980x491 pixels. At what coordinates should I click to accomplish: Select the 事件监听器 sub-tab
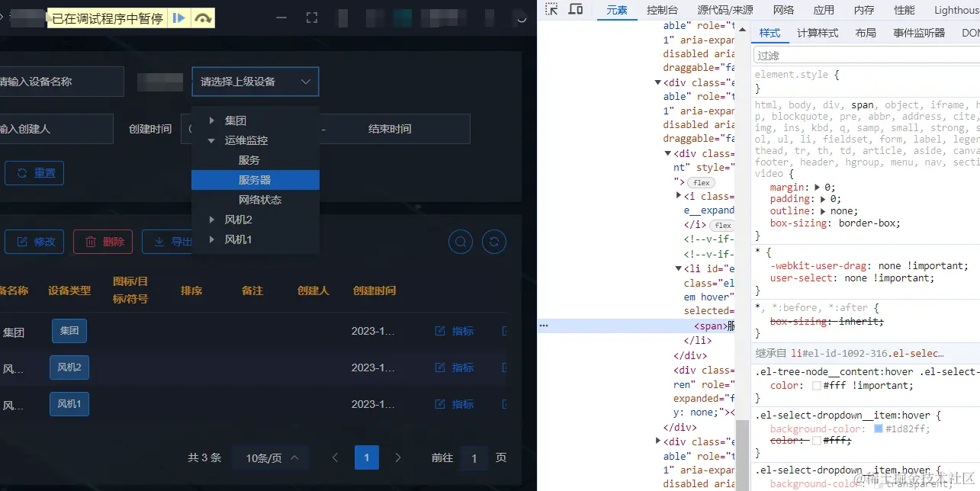point(919,33)
